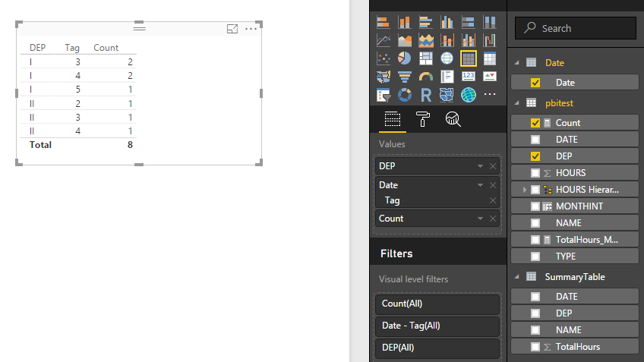Select the ArcGIS maps visualization
Image resolution: width=644 pixels, height=362 pixels.
[469, 95]
